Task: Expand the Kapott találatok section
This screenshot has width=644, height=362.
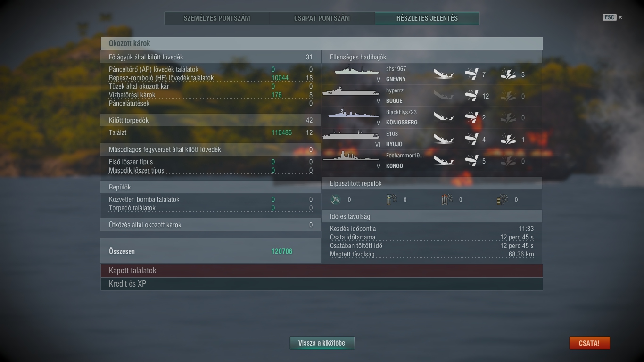Action: pos(322,271)
